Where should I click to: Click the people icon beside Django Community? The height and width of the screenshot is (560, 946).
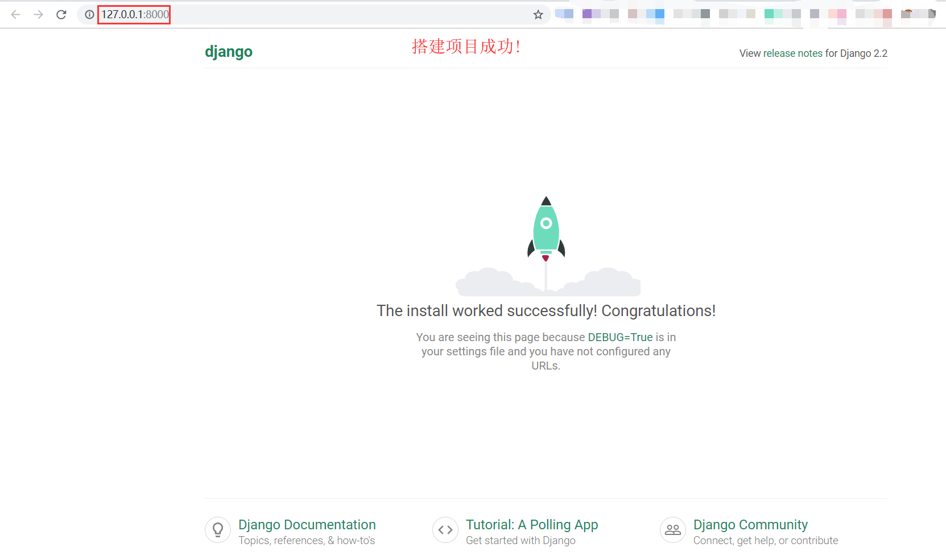click(x=673, y=530)
